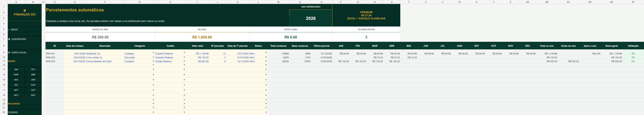644x115 pixels.
Task: Open the Cartão Reserva dropdown arrow
Action: pos(184,61)
